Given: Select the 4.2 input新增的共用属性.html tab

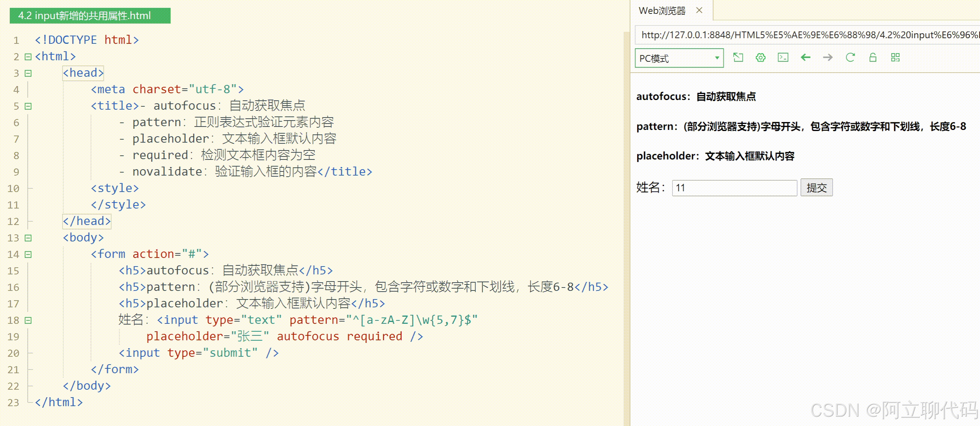Looking at the screenshot, I should tap(90, 16).
